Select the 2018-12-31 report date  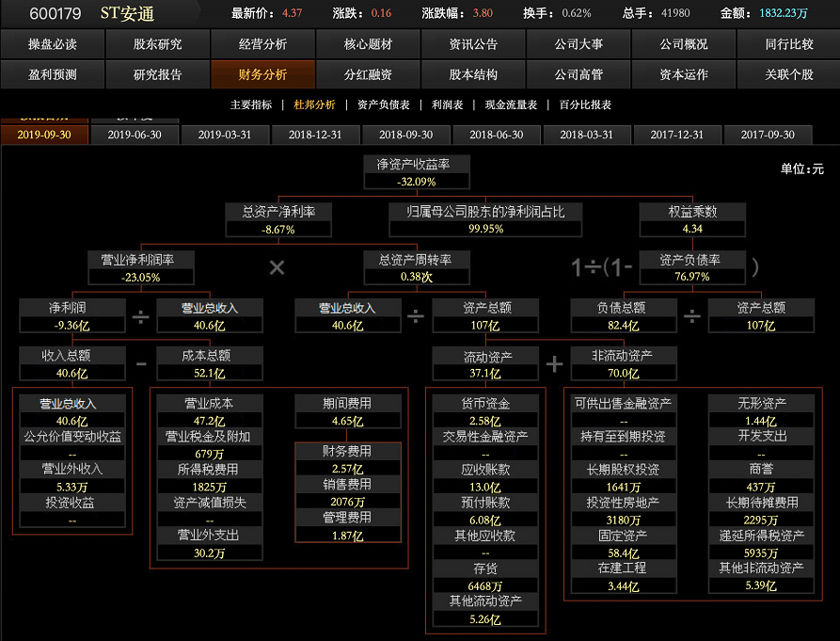tap(315, 135)
